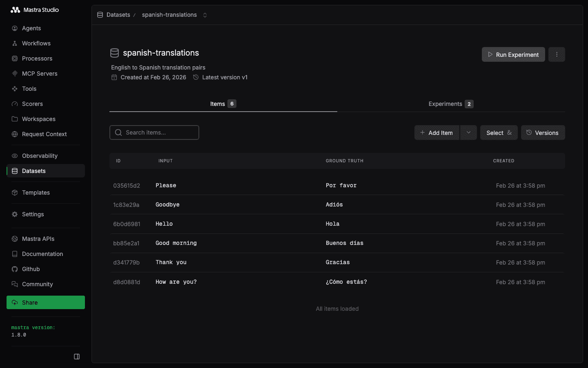Open the "Good morning" dataset row
This screenshot has height=368, width=588.
click(x=176, y=243)
